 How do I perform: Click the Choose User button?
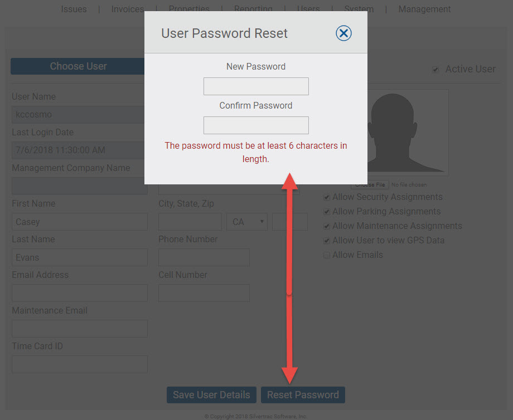(78, 66)
